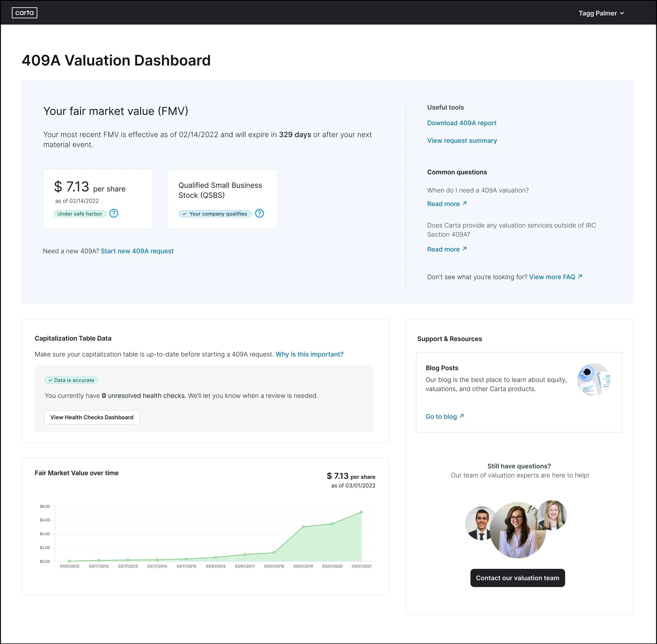Open View request summary link

[462, 141]
